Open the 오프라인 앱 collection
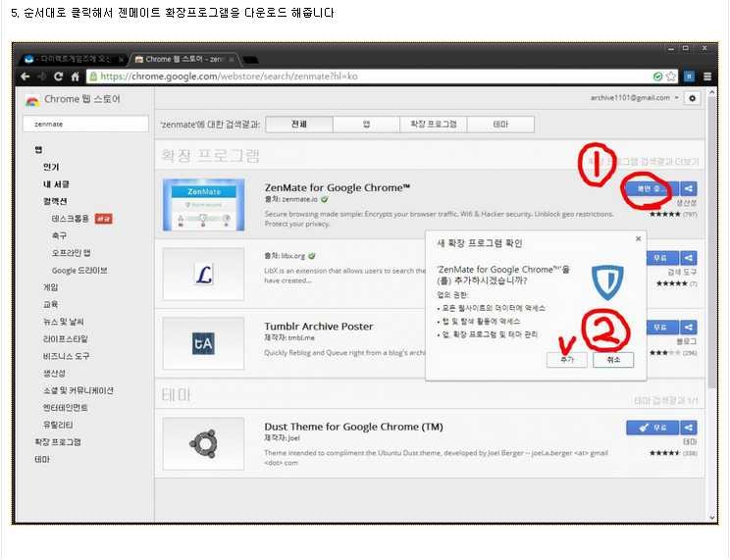730x560 pixels. click(72, 253)
